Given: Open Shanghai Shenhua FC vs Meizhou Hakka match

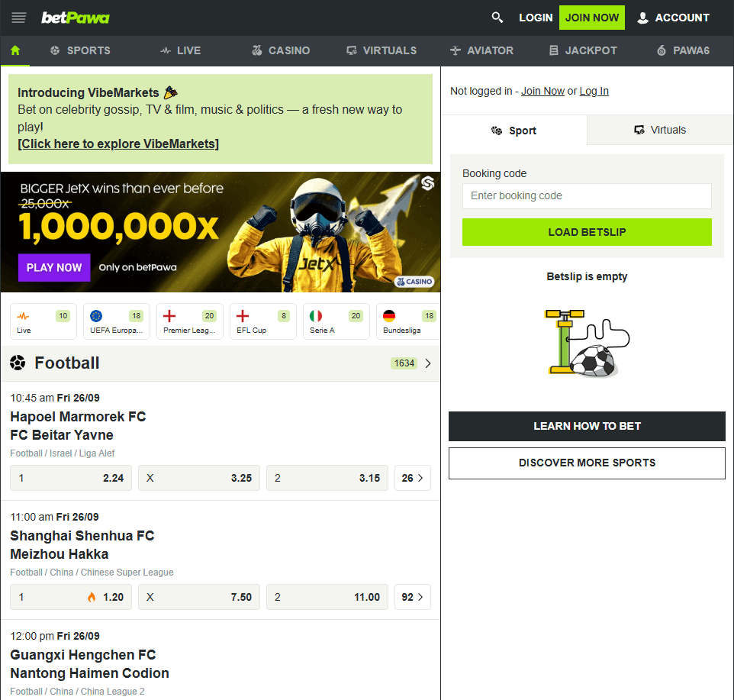Looking at the screenshot, I should (x=82, y=545).
